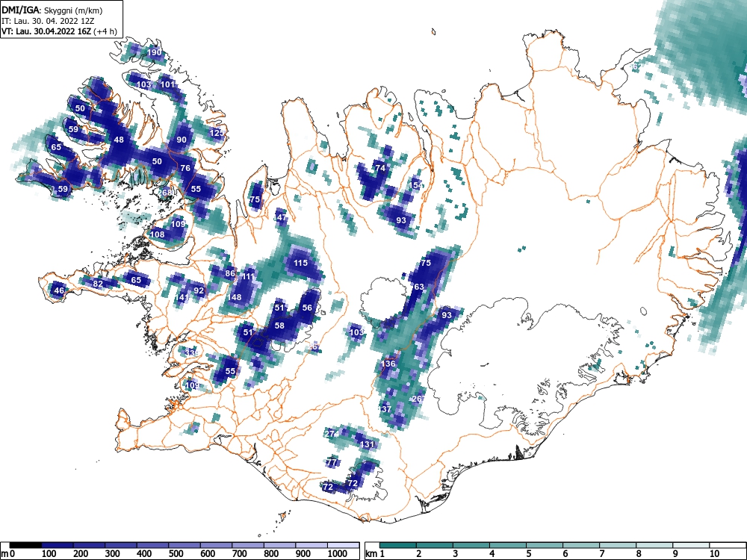Click the '500' label on the meter legend
Viewport: 747px width, 560px height.
176,554
